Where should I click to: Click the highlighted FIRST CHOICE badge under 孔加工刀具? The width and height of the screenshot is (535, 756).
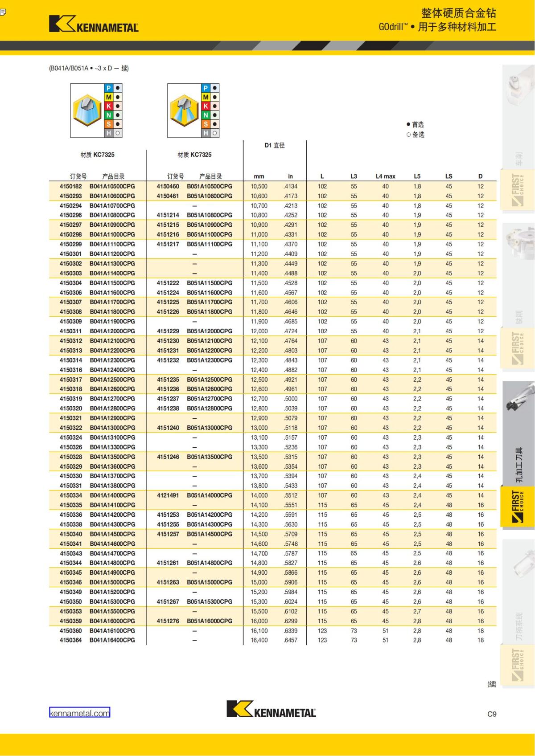pyautogui.click(x=518, y=507)
